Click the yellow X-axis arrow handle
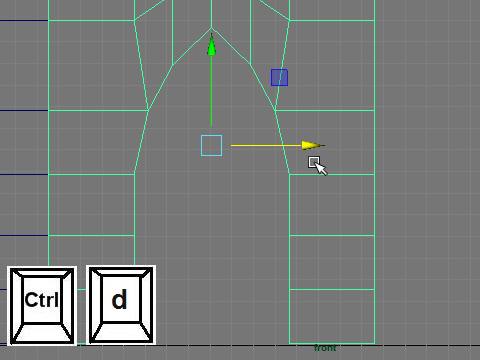Image resolution: width=480 pixels, height=360 pixels. (313, 145)
